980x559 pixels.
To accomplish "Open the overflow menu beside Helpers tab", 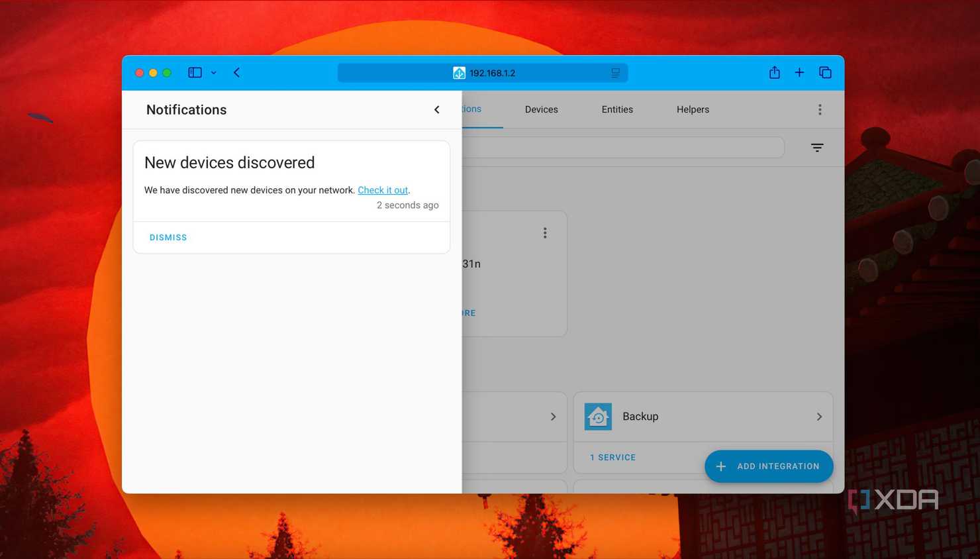I will tap(820, 110).
